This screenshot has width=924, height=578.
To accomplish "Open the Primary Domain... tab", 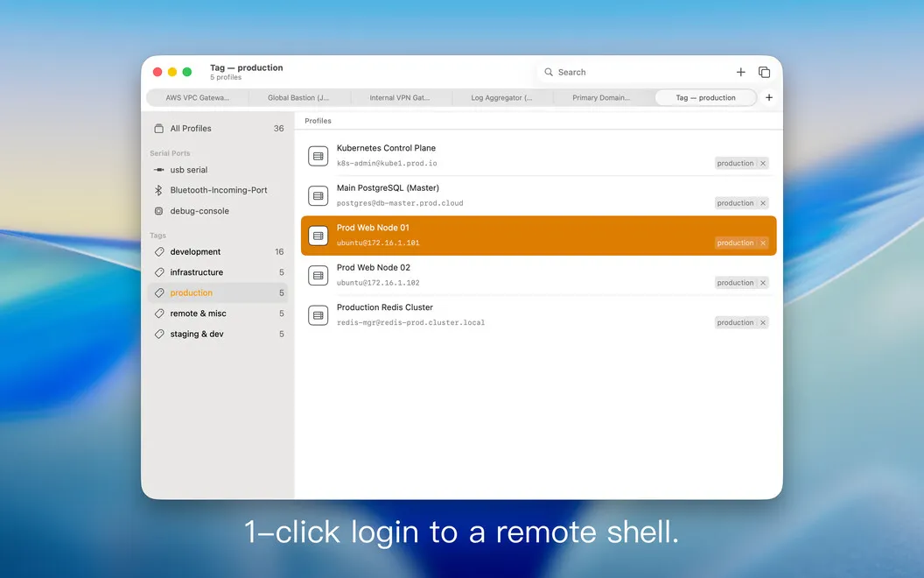I will [x=601, y=98].
